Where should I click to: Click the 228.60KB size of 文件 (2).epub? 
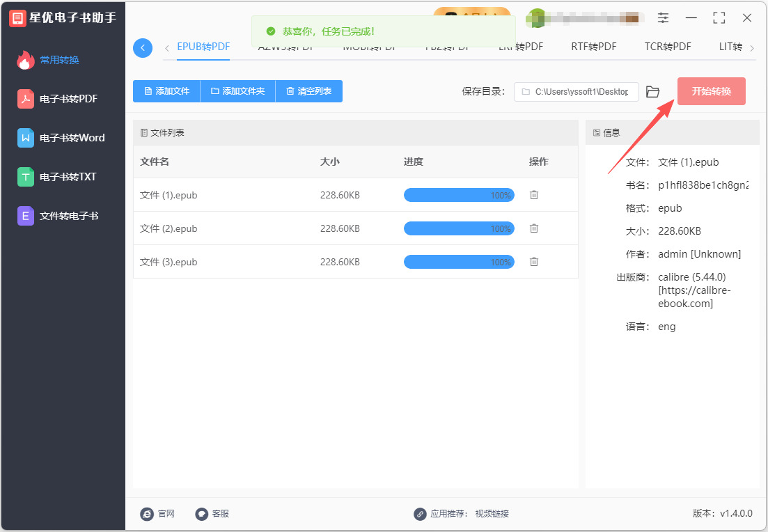coord(340,228)
